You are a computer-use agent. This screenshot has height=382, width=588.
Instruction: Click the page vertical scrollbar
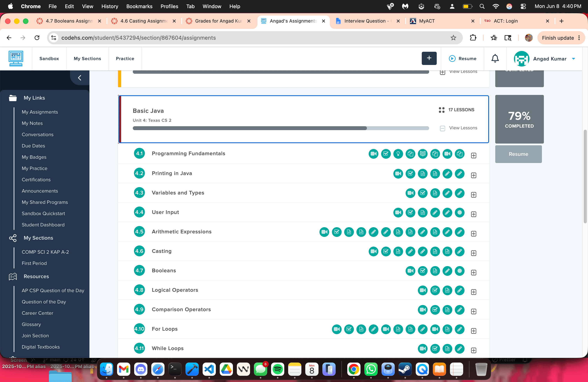pyautogui.click(x=585, y=176)
